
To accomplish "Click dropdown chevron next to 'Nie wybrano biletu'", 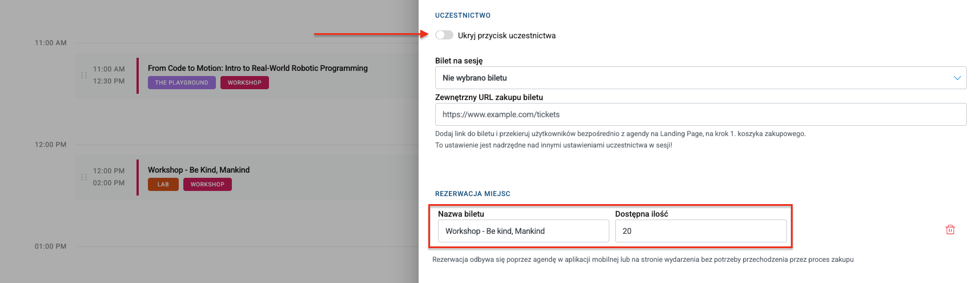I will (957, 78).
